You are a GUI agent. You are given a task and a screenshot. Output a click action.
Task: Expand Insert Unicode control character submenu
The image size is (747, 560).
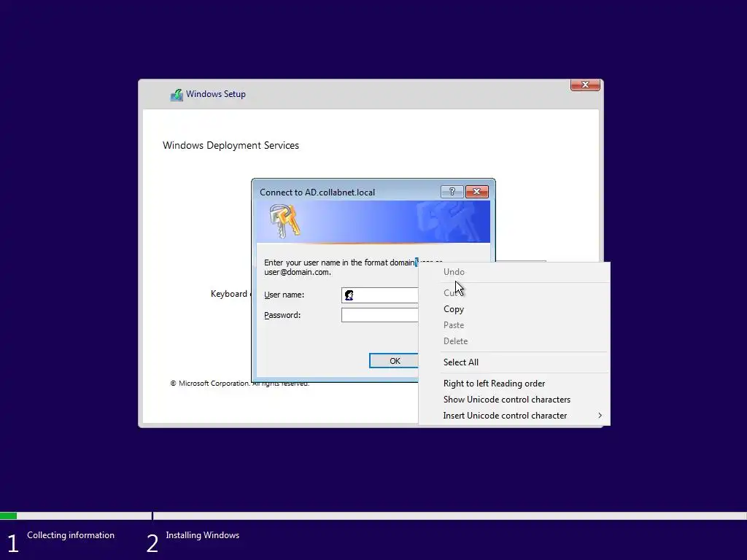[x=514, y=416]
